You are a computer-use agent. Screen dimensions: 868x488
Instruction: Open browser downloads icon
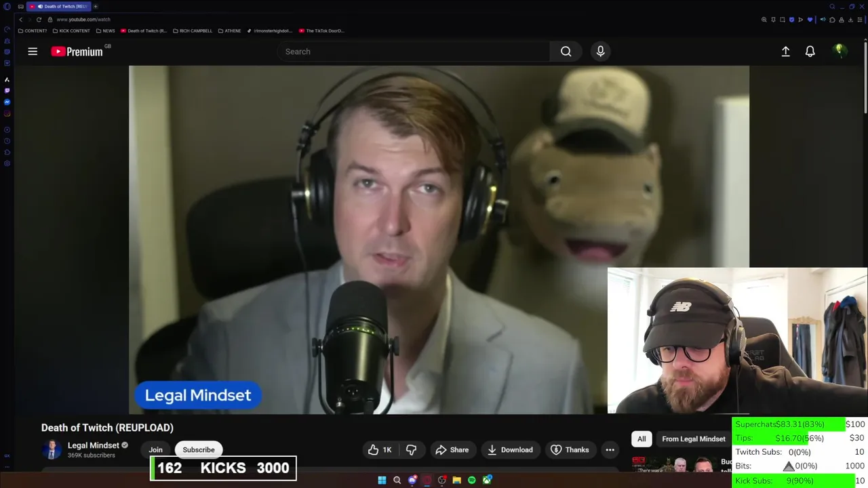[850, 20]
